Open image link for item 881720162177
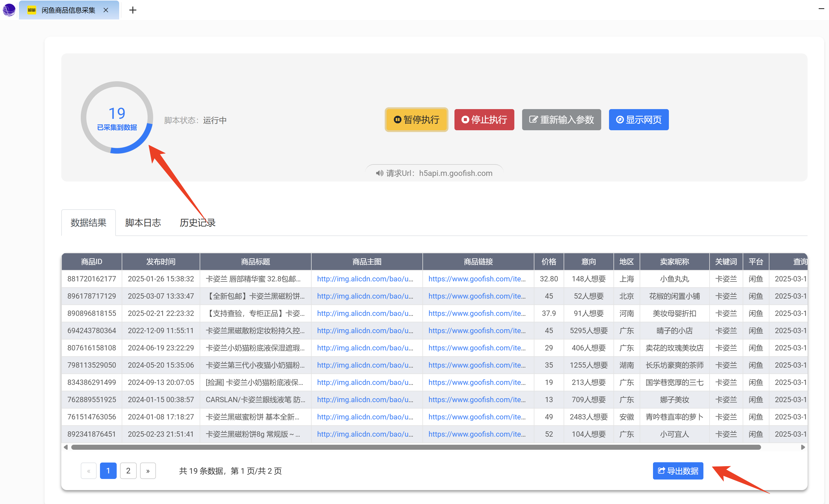This screenshot has height=504, width=829. tap(365, 279)
